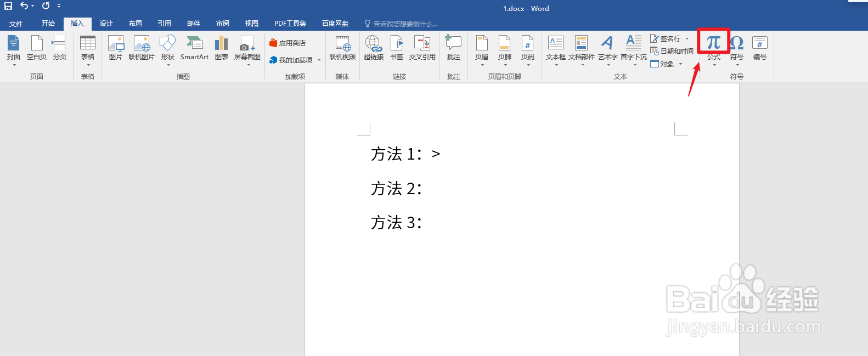
Task: Place cursor after 方法 1： >
Action: click(x=441, y=154)
